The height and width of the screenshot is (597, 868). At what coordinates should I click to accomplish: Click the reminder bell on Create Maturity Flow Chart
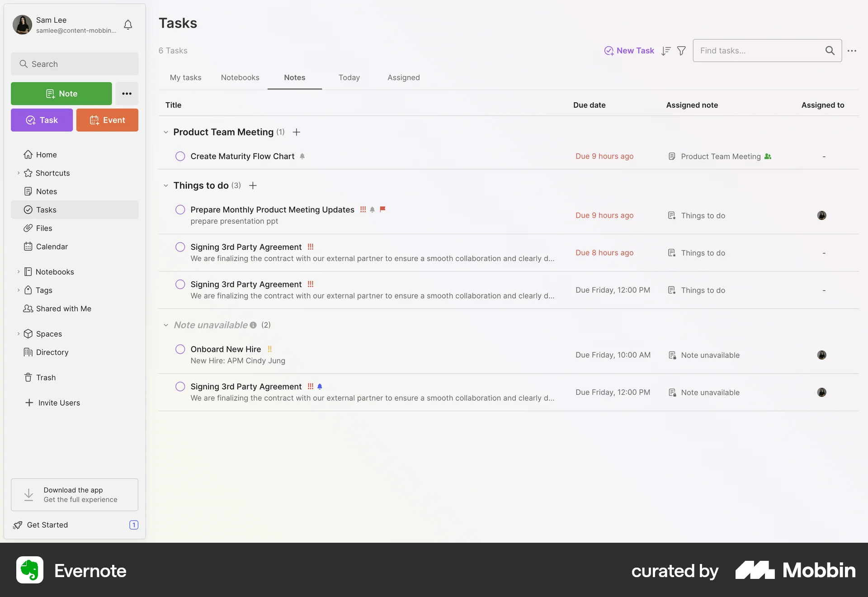tap(302, 156)
